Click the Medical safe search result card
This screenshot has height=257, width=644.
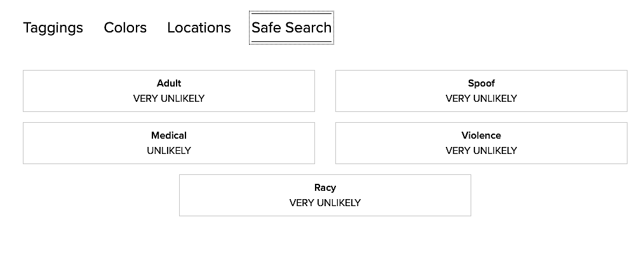point(76,143)
